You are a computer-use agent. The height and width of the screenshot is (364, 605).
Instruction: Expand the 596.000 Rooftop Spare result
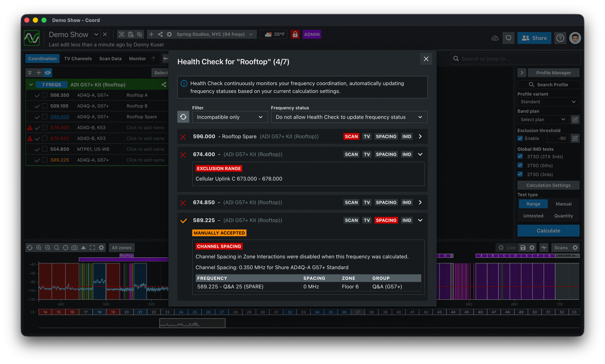click(420, 136)
